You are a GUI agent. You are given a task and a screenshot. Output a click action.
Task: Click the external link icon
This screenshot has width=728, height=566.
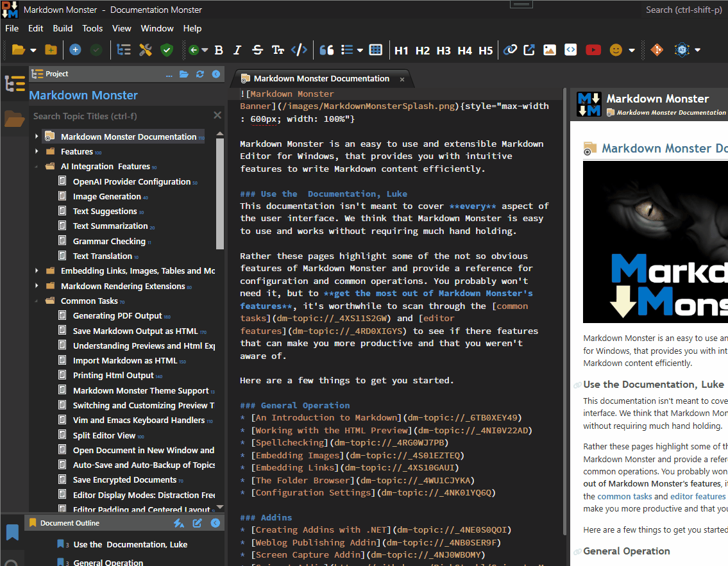tap(529, 49)
